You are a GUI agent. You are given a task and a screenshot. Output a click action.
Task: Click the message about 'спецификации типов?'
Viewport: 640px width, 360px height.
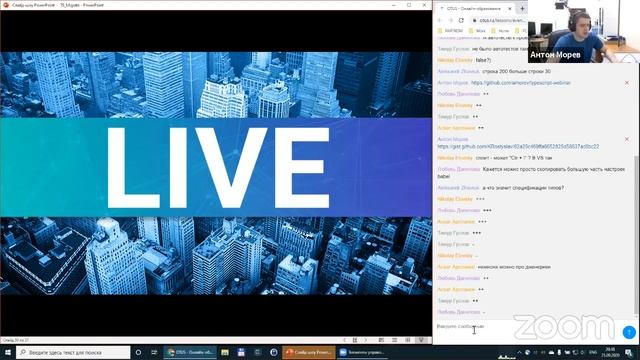[523, 188]
